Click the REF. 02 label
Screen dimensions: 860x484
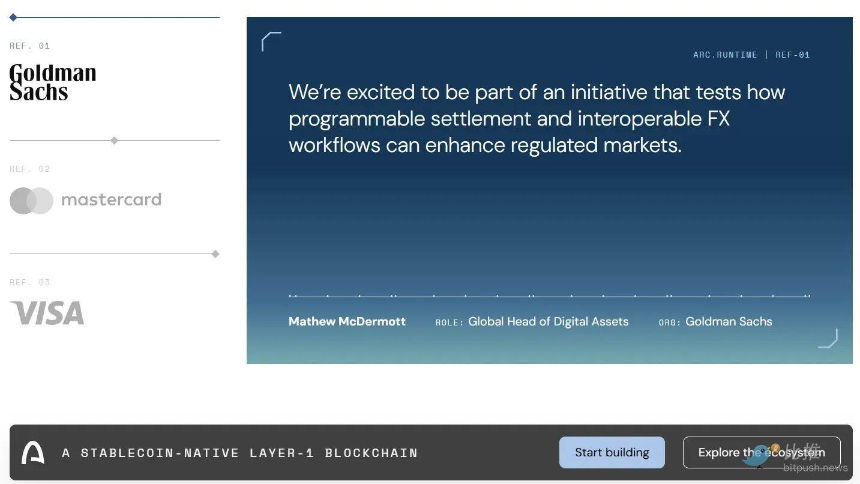[x=30, y=169]
